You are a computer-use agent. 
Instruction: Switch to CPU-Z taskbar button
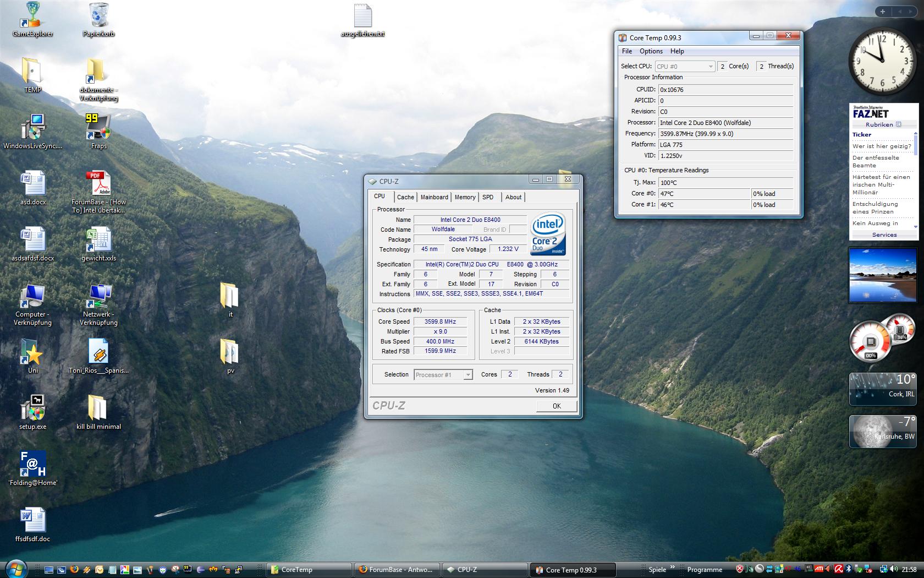coord(485,570)
